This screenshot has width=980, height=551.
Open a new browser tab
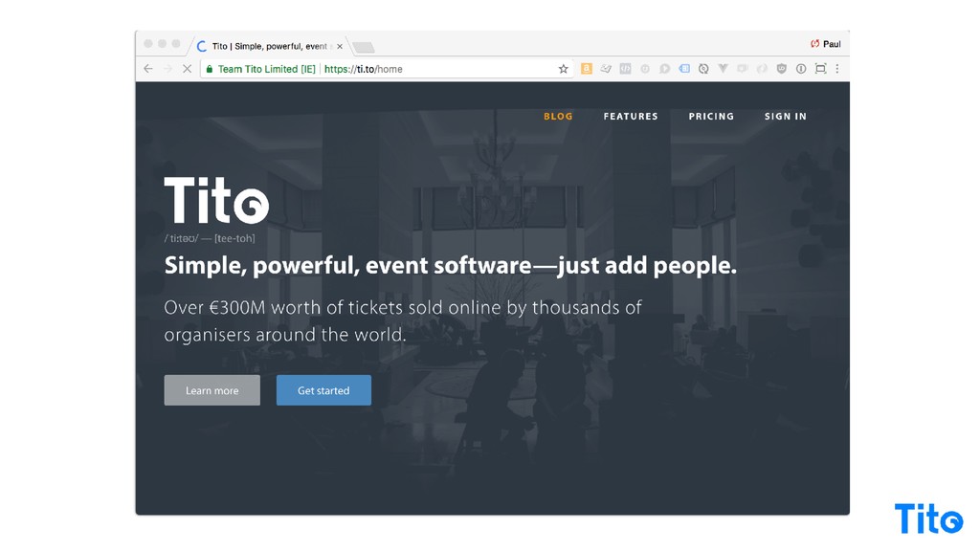click(363, 48)
